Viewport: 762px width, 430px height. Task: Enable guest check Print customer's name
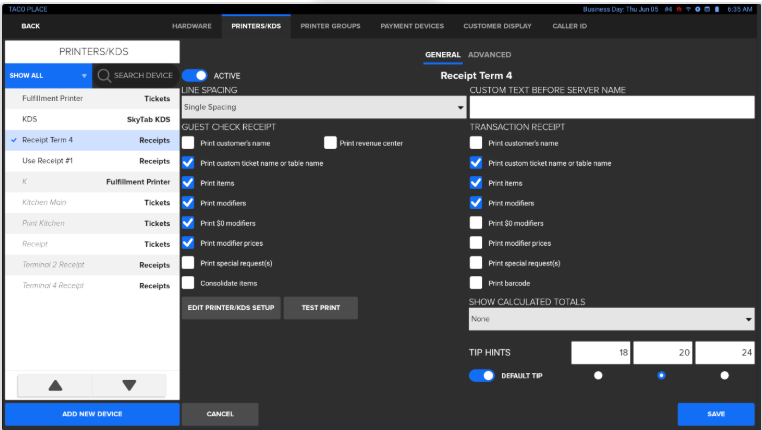pyautogui.click(x=188, y=143)
